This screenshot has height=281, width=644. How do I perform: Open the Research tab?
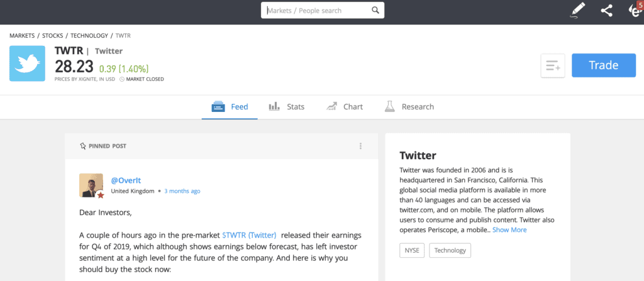point(409,107)
